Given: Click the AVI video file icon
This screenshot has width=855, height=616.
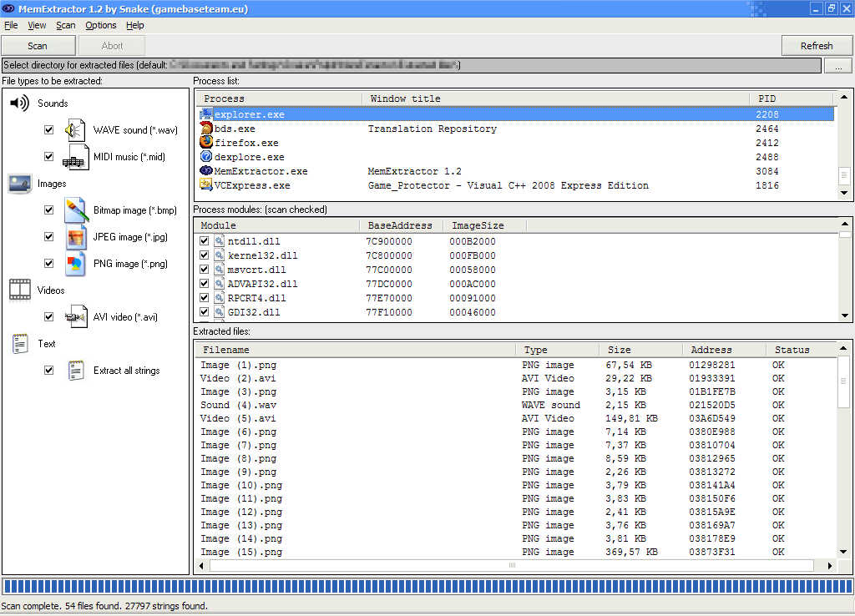Looking at the screenshot, I should point(76,317).
